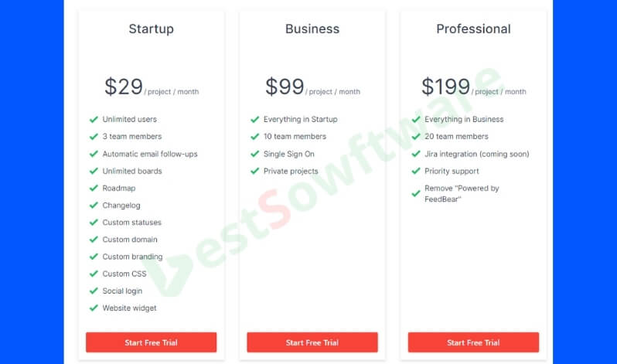Click the $29 Startup price
The width and height of the screenshot is (617, 364).
124,87
